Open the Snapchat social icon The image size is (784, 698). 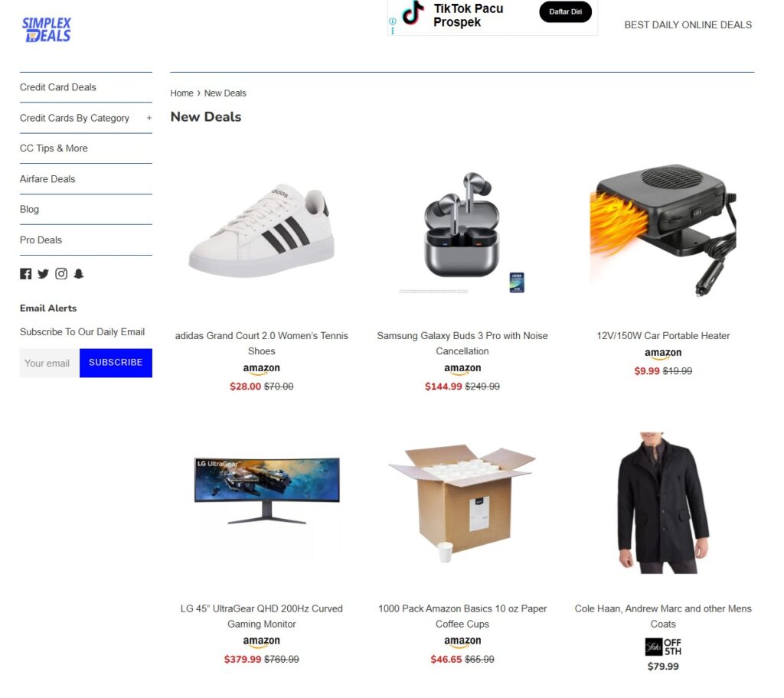[79, 274]
